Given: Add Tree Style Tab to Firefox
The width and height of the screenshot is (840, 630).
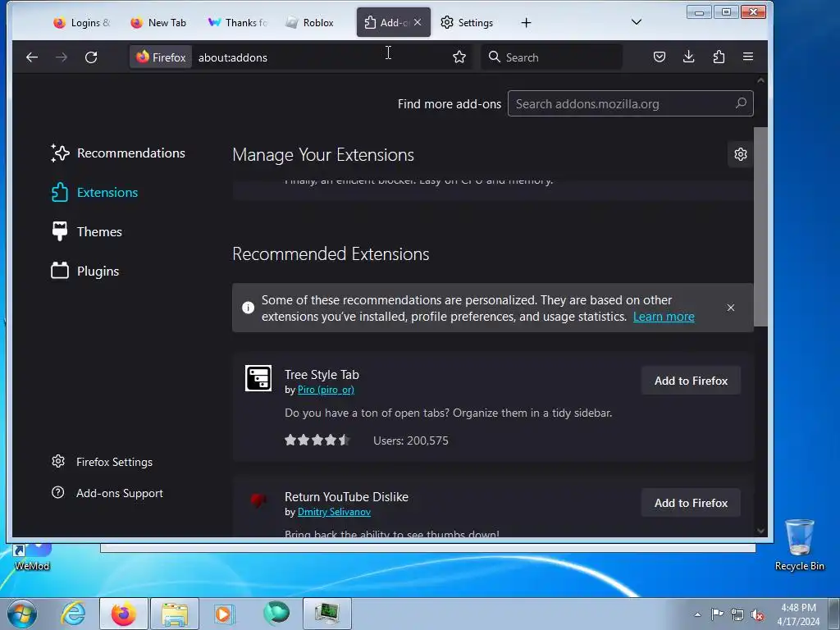Looking at the screenshot, I should pyautogui.click(x=691, y=381).
